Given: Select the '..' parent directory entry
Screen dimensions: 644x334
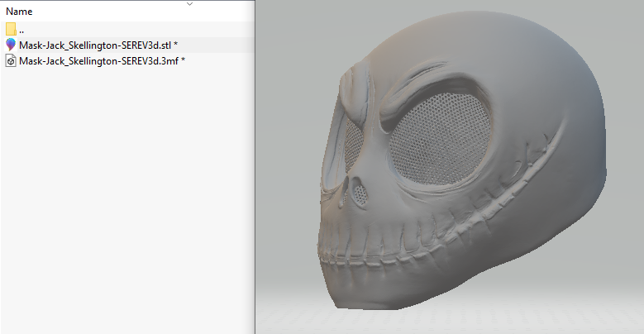Looking at the screenshot, I should click(21, 31).
